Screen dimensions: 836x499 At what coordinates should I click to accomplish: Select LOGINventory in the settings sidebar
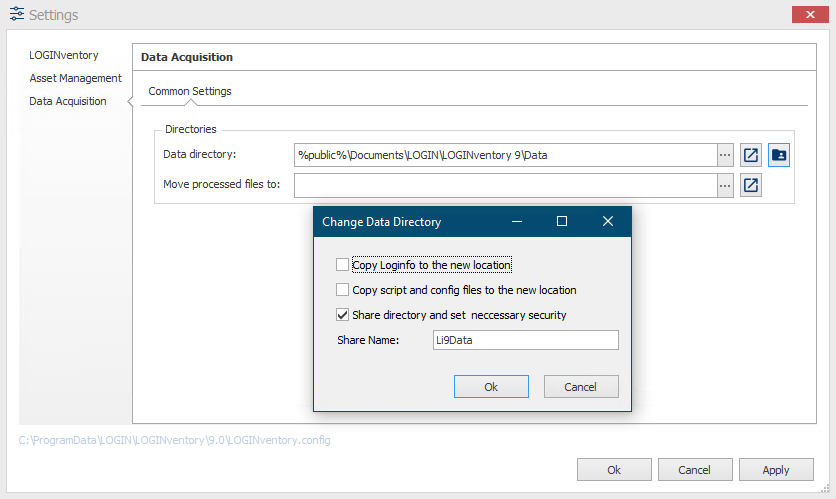click(64, 55)
